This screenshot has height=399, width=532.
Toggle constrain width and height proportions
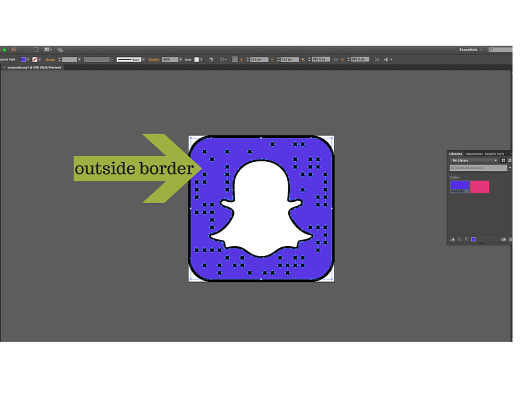click(x=336, y=60)
